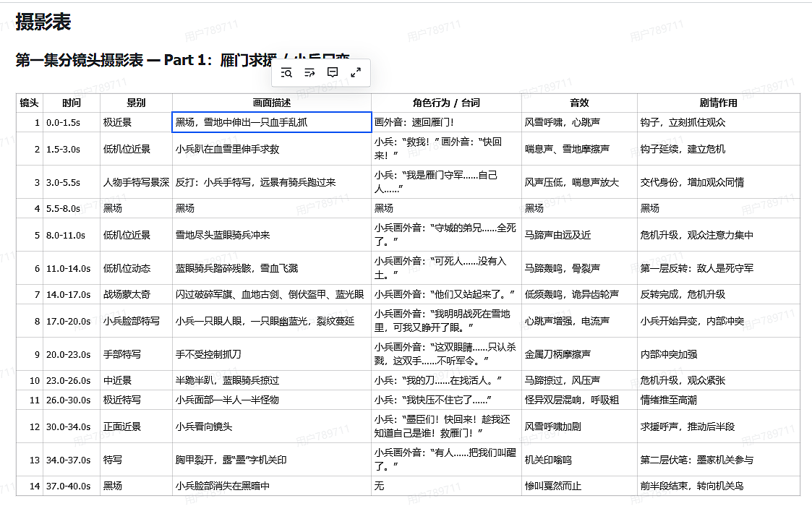Click cell '小兵画外音：“他们又站起来了。”'

(446, 294)
